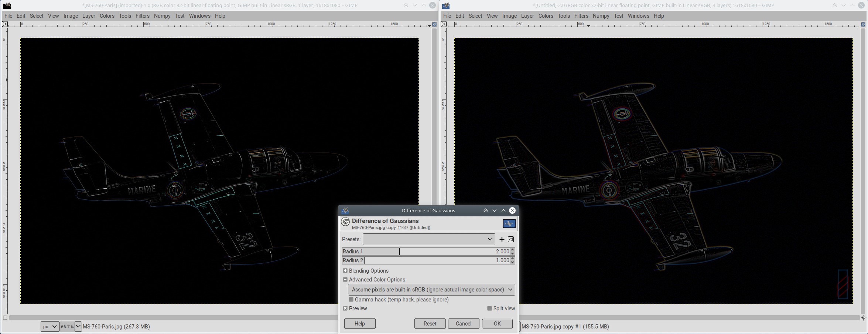Save current settings as named preset (plus icon)
The height and width of the screenshot is (334, 868).
pos(502,239)
